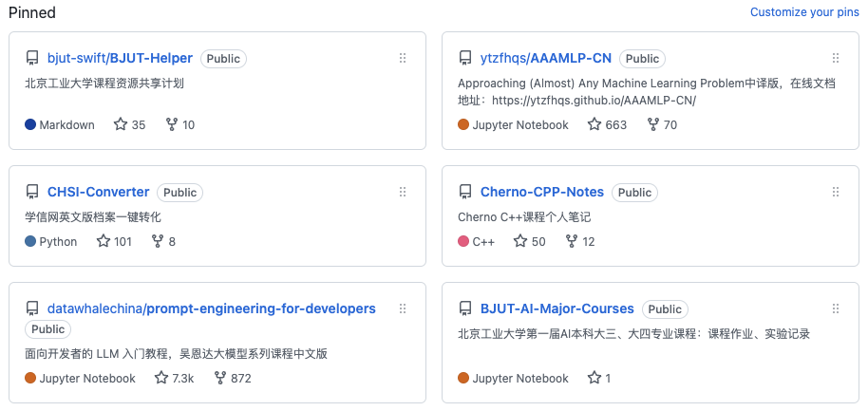This screenshot has width=868, height=411.
Task: Open Customize your pins
Action: click(804, 12)
